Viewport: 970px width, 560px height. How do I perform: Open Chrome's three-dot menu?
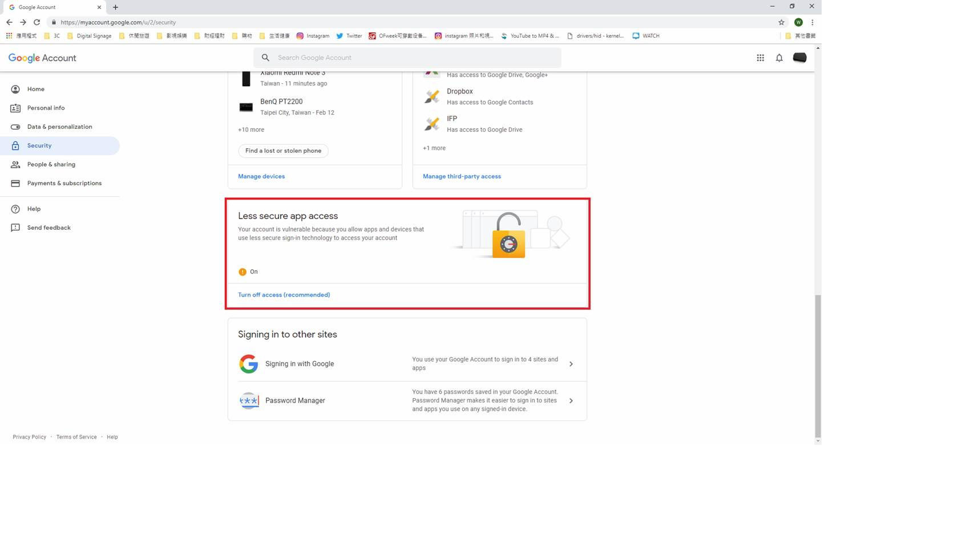point(812,22)
